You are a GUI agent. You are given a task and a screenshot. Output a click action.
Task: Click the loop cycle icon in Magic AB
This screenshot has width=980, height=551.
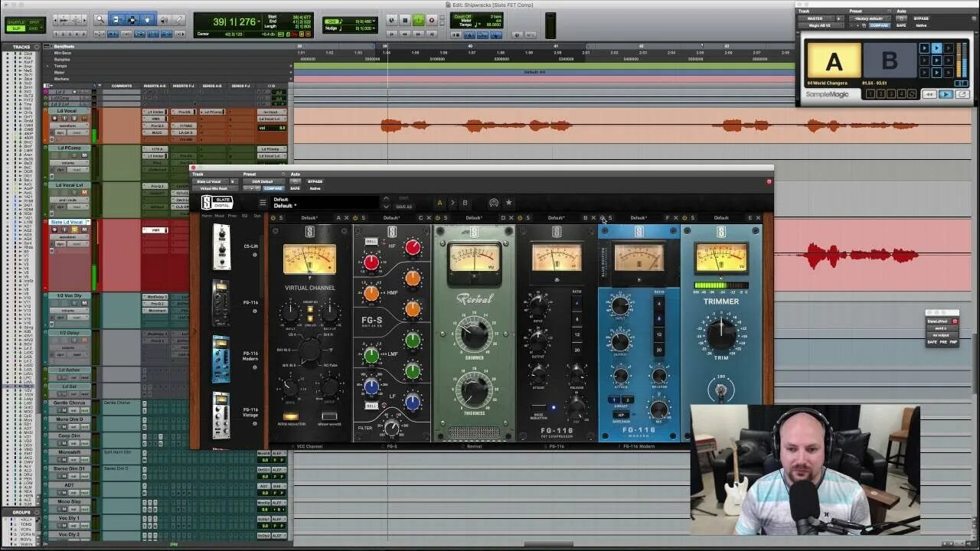tap(911, 94)
